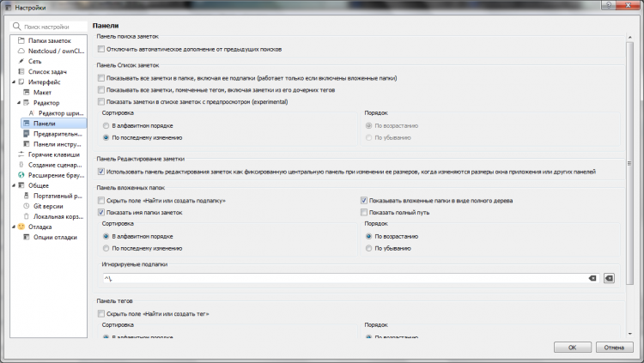
Task: Click the Отмена button
Action: point(612,348)
